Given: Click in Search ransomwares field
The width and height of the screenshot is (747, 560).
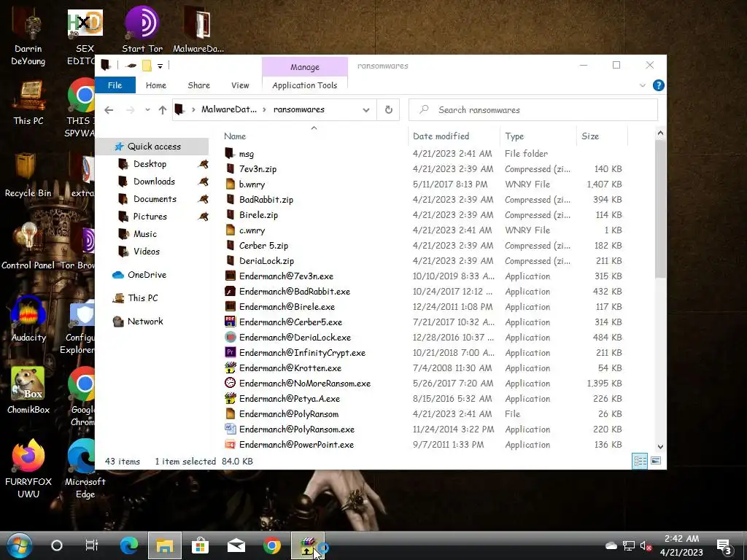Looking at the screenshot, I should coord(533,110).
